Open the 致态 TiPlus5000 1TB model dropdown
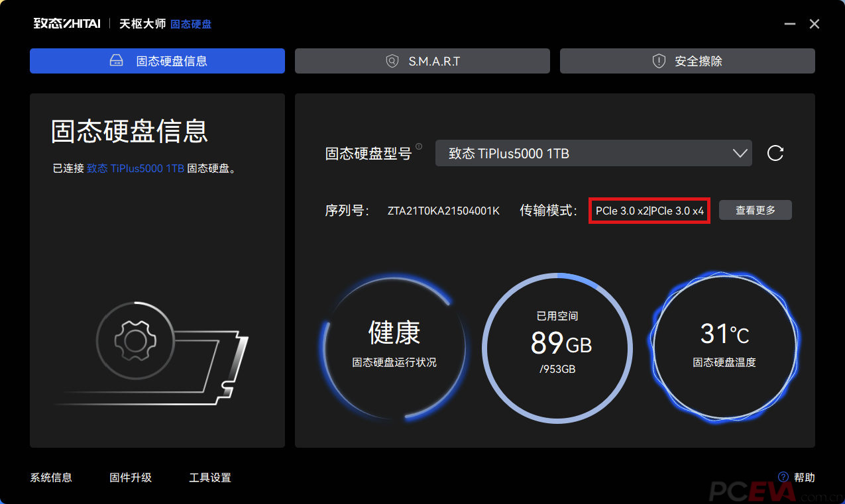The image size is (845, 504). 583,153
